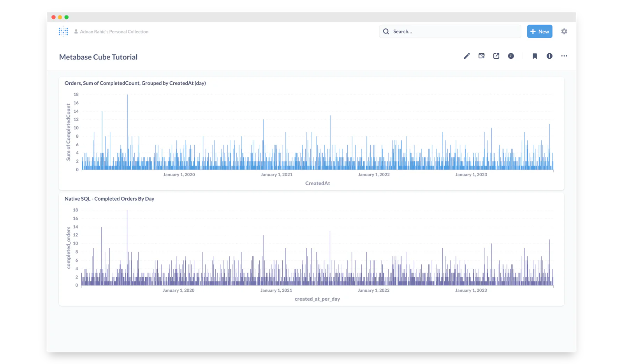Click the sharing and embedding icon
623x364 pixels.
pos(496,56)
